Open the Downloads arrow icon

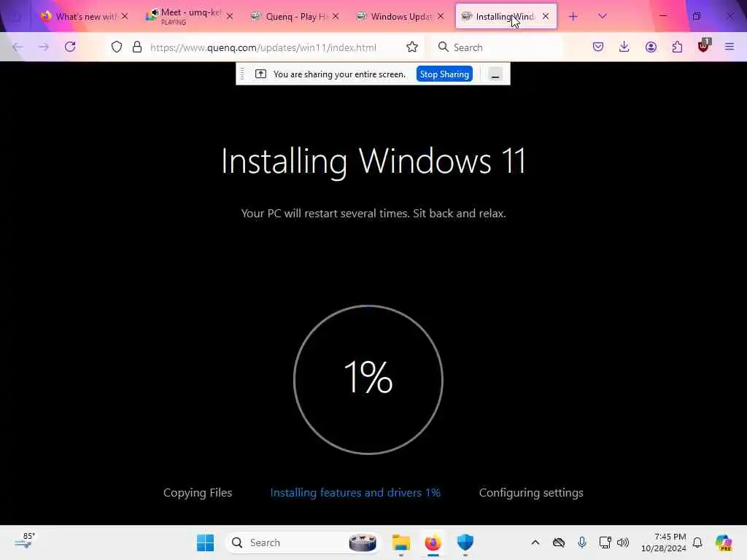click(x=624, y=47)
